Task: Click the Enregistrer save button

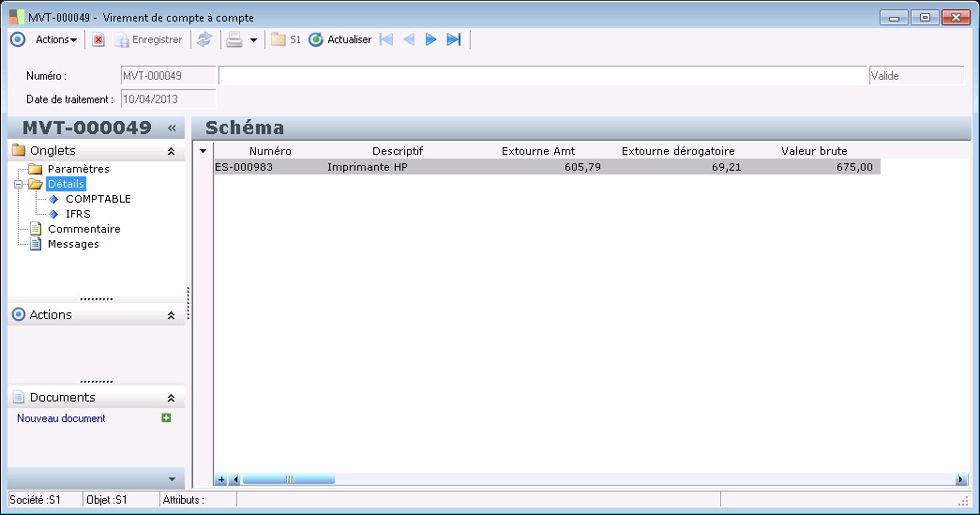Action: [x=149, y=39]
